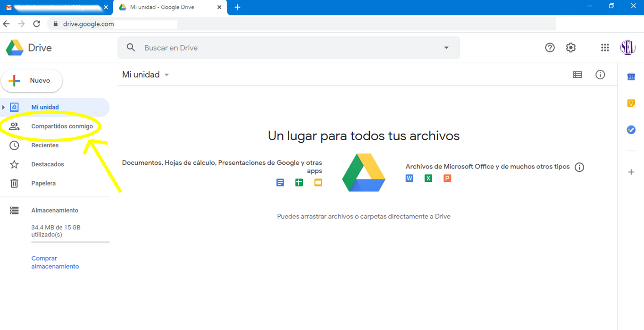This screenshot has height=330, width=644.
Task: Expand Mi unidad in the left sidebar
Action: point(4,107)
